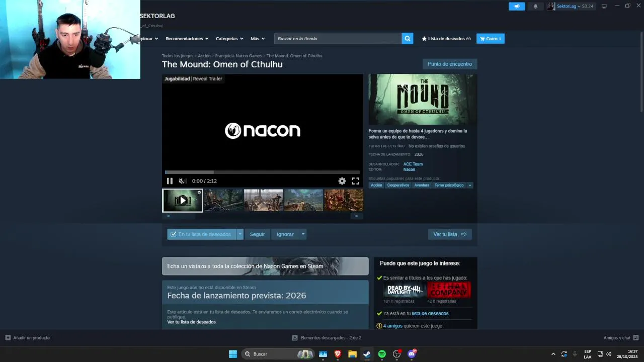This screenshot has height=362, width=644.
Task: Open Lista de deseados 69
Action: point(446,39)
